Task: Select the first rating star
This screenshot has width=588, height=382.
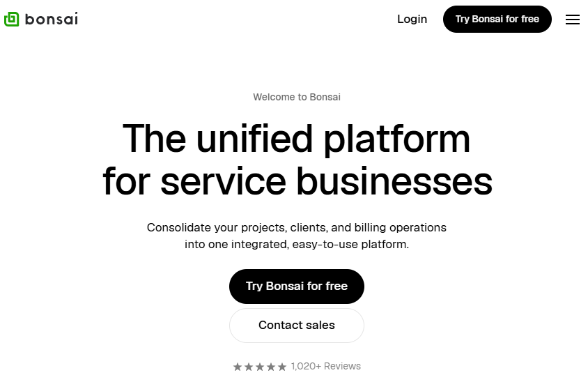Action: [238, 367]
